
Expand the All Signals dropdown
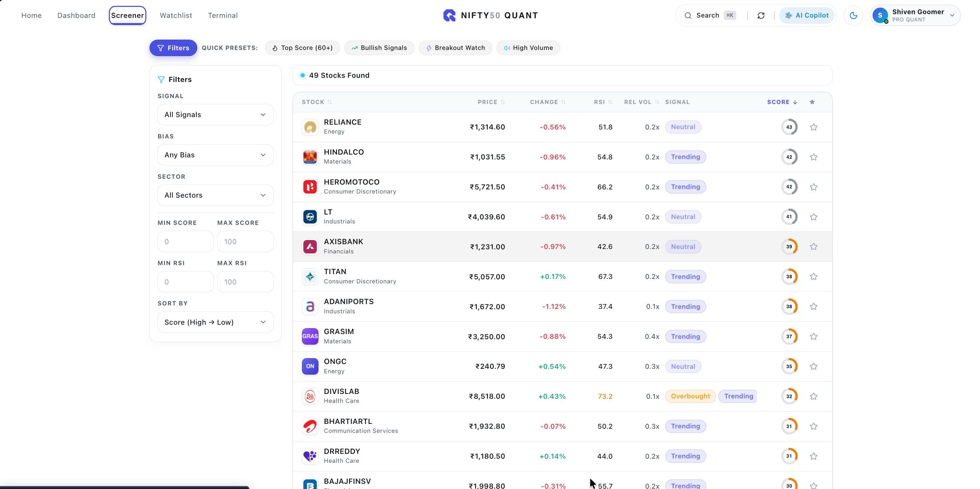[x=215, y=115]
